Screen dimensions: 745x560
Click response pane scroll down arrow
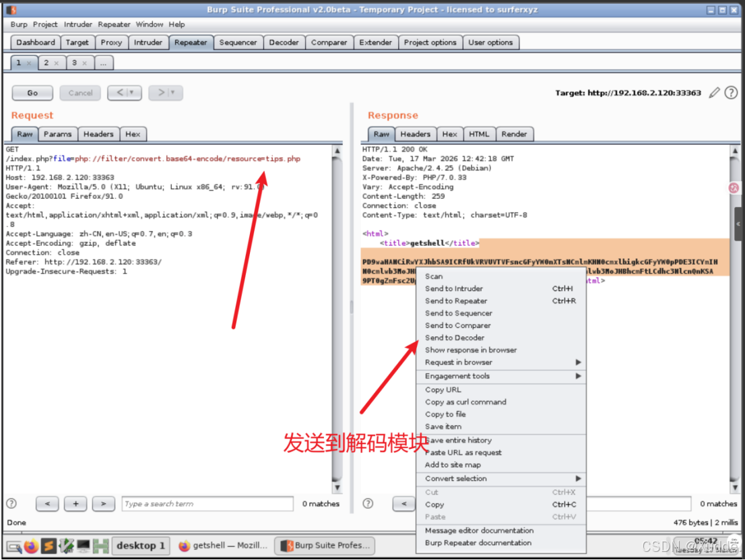pyautogui.click(x=735, y=487)
